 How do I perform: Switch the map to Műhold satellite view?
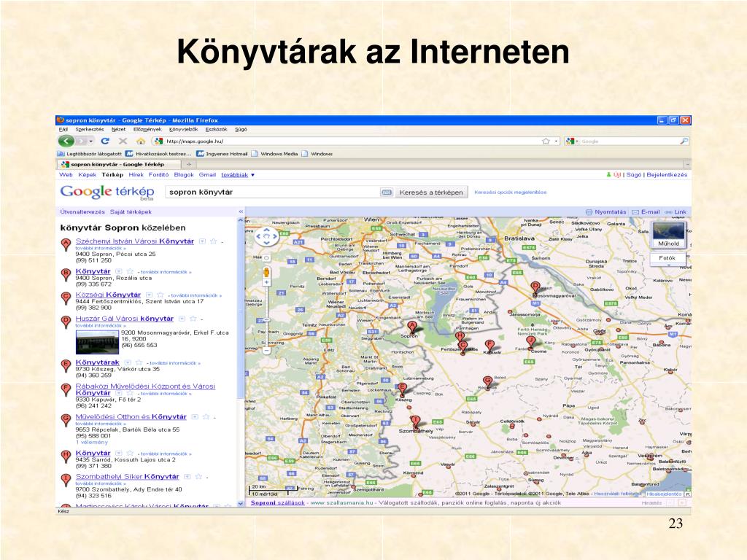[668, 235]
